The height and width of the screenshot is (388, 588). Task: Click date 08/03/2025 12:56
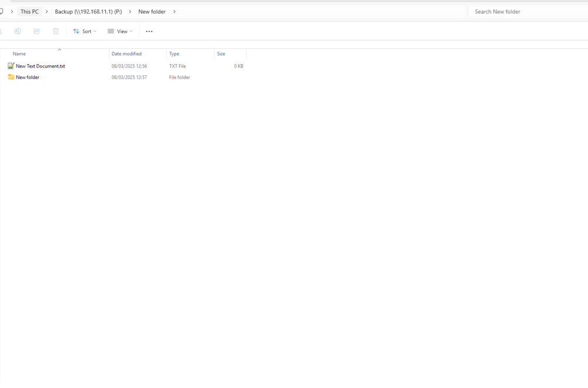pos(129,66)
